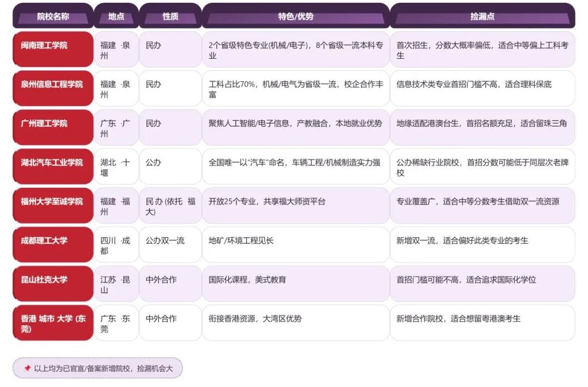
Task: Click the 地点 column header
Action: point(116,16)
